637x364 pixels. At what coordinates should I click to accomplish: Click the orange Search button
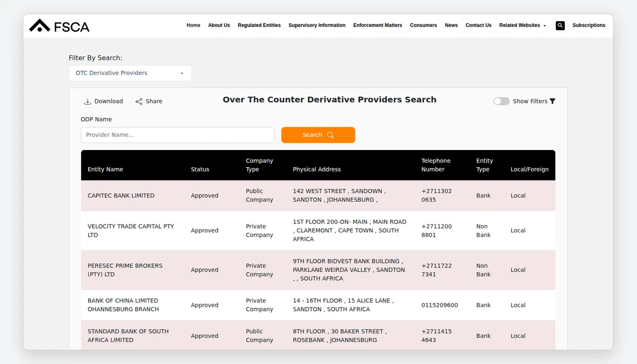(318, 135)
